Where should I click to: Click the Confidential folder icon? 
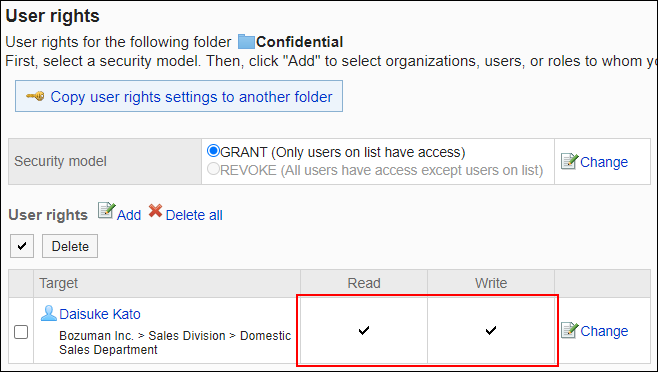246,42
